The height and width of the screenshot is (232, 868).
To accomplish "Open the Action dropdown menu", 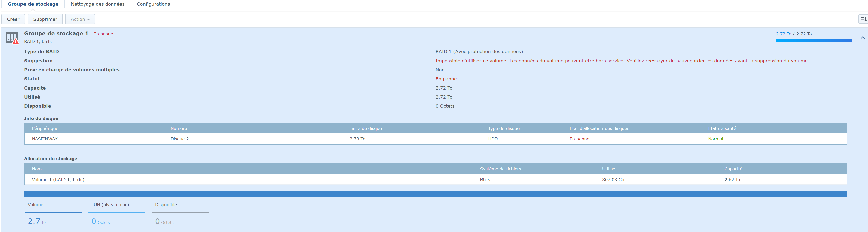I will 80,19.
